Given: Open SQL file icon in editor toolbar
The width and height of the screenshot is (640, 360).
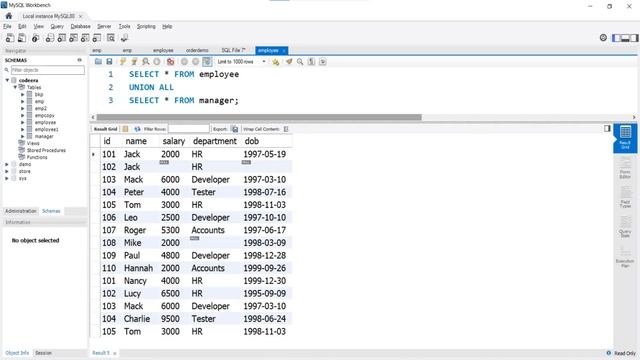Looking at the screenshot, I should click(x=98, y=62).
